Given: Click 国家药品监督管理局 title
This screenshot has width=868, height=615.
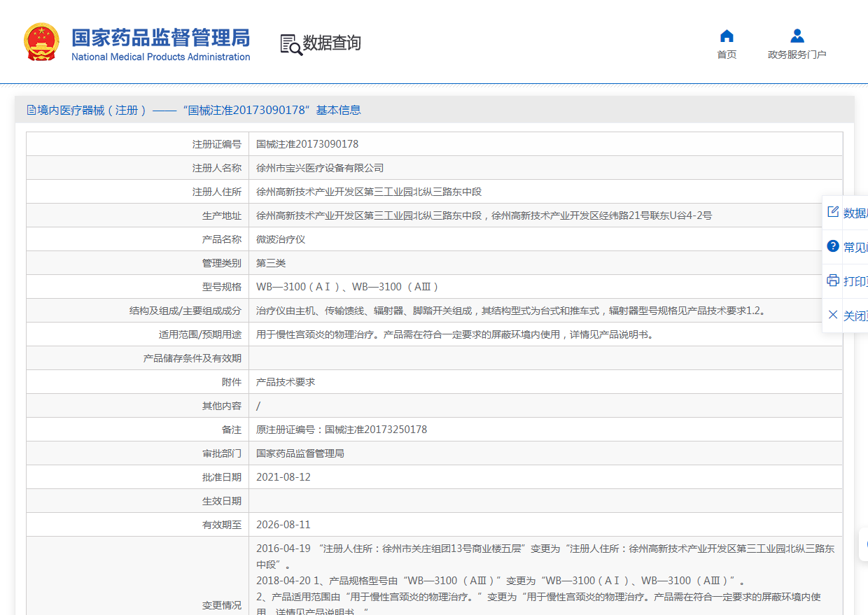Looking at the screenshot, I should 160,37.
